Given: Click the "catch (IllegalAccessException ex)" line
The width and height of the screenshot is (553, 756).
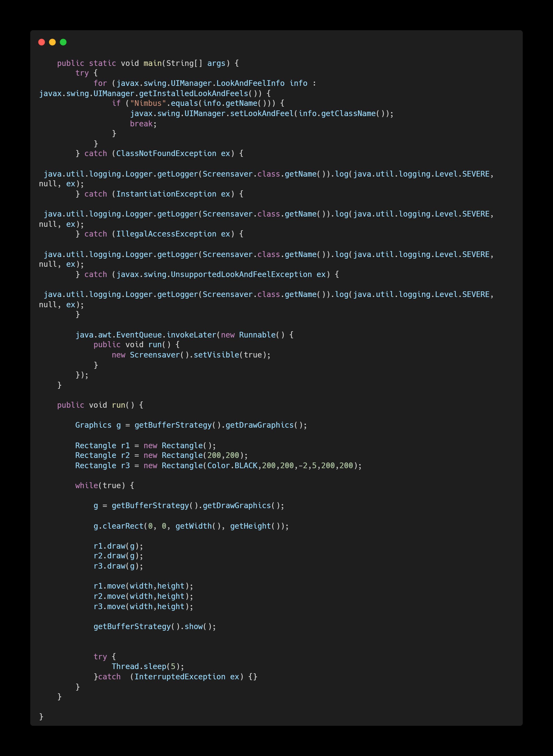Looking at the screenshot, I should (159, 234).
